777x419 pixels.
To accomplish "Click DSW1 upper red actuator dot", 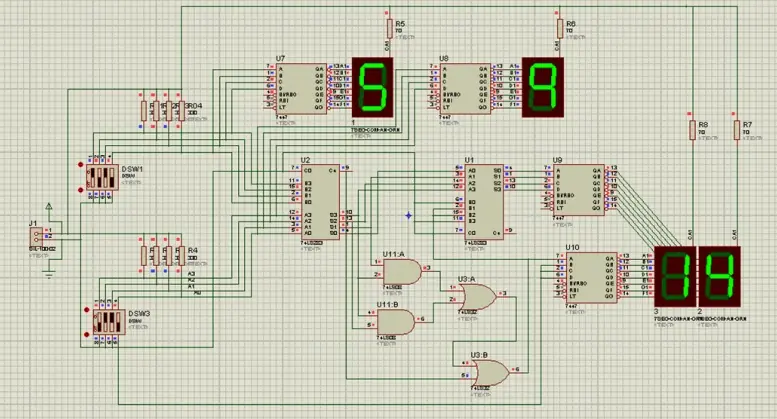I will click(81, 165).
